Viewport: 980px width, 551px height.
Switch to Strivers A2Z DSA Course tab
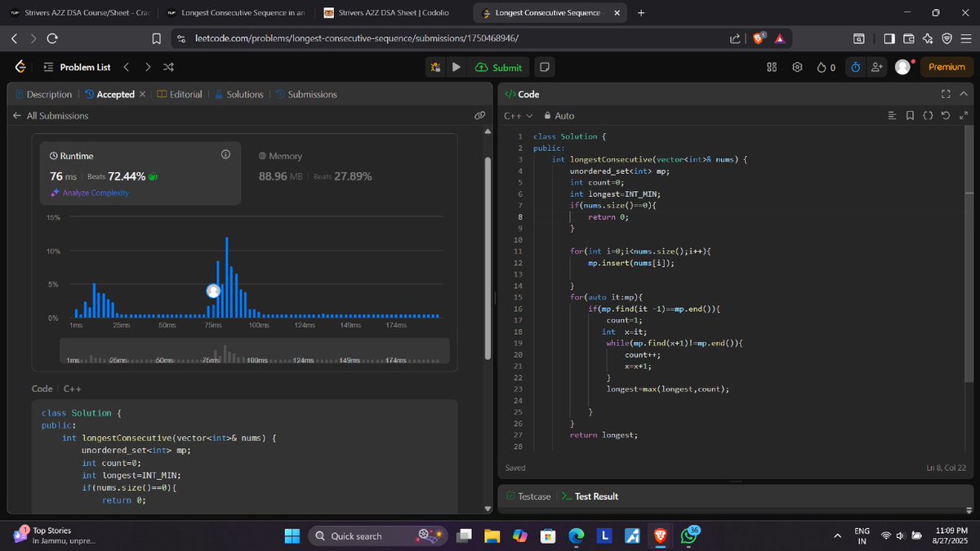[x=80, y=13]
